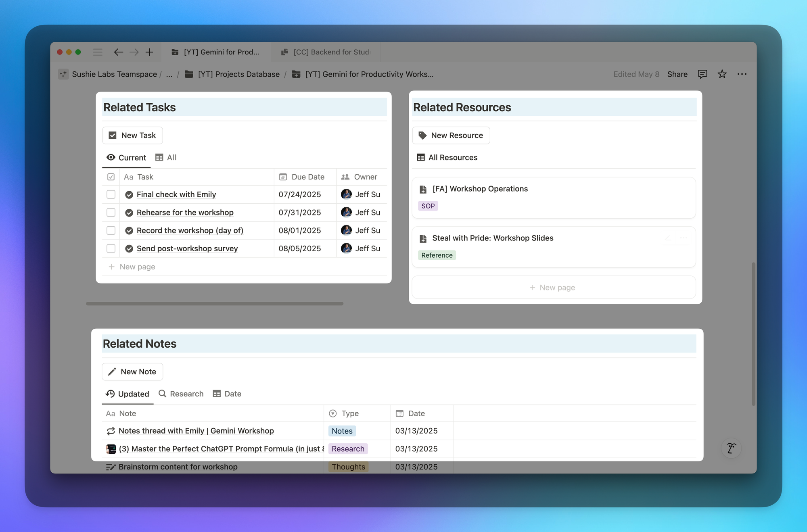Mark Send post-workshop survey as done
The width and height of the screenshot is (807, 532).
point(111,248)
